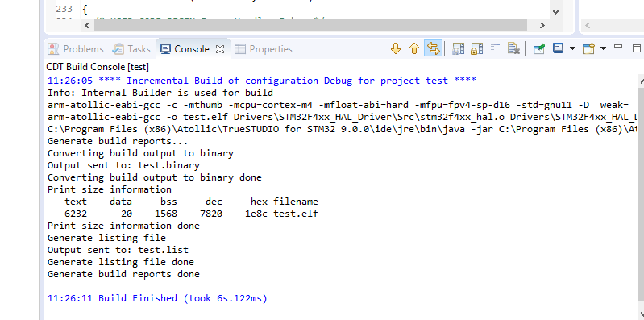This screenshot has height=320, width=644.
Task: Click 'Generate build reports done' line
Action: pos(123,274)
